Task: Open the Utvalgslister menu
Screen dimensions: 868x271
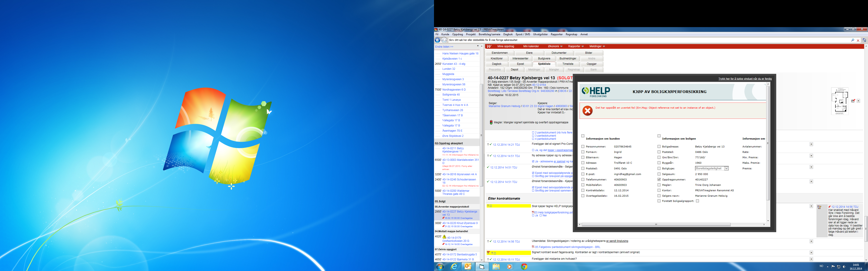Action: pos(540,34)
